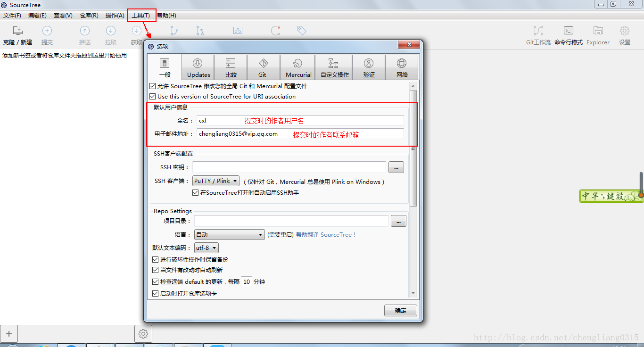Image resolution: width=644 pixels, height=347 pixels.
Task: Click the SSH 密钥 input field
Action: (x=289, y=167)
